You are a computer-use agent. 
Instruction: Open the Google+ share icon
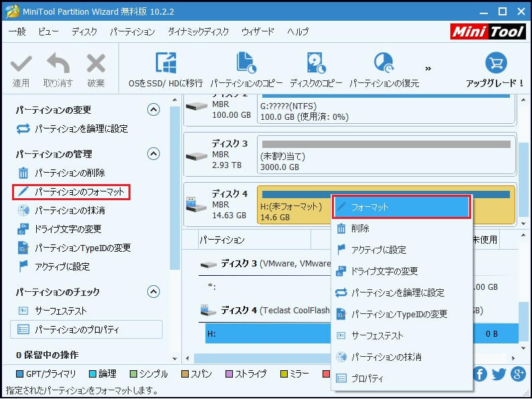click(x=518, y=374)
